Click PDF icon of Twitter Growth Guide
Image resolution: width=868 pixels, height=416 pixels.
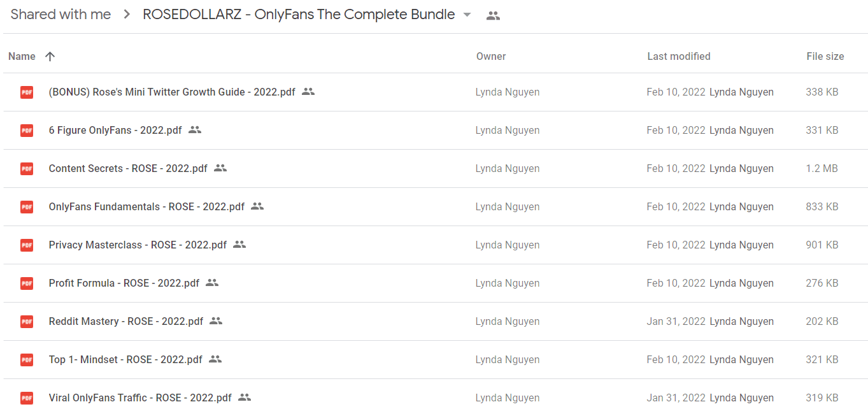[x=27, y=92]
